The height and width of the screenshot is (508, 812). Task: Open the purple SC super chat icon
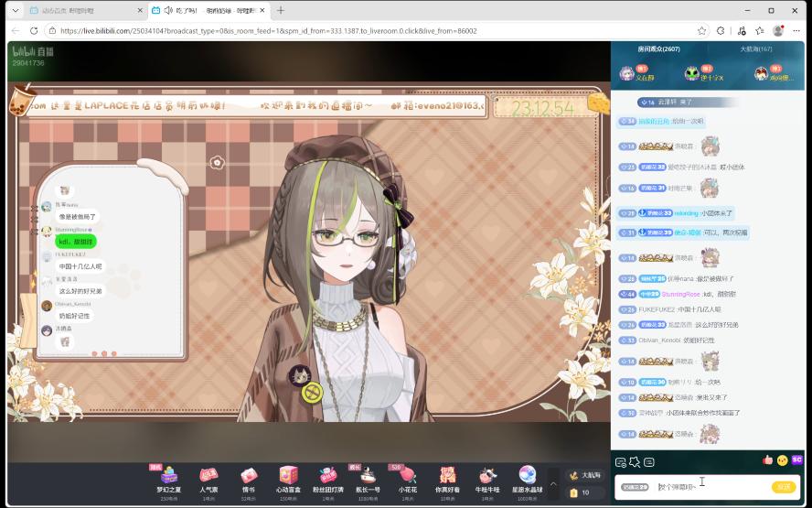797,459
